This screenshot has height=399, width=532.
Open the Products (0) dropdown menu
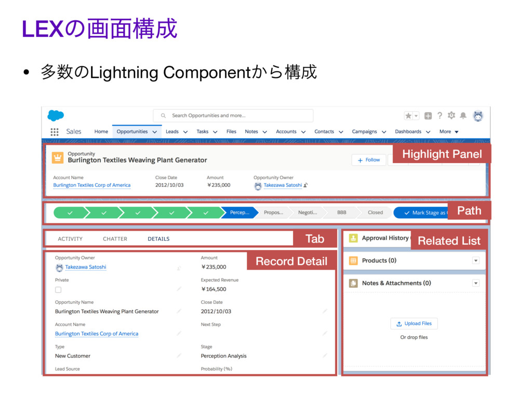pyautogui.click(x=476, y=261)
